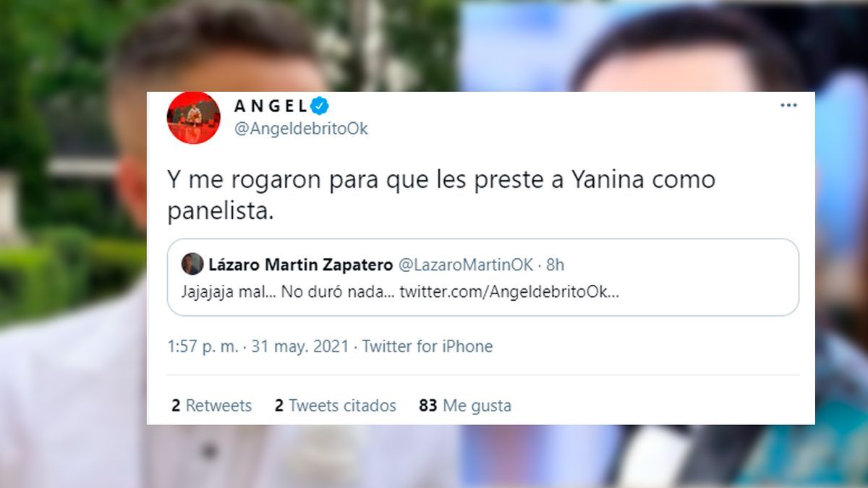
Task: Open Angel's red profile avatar
Action: [193, 117]
